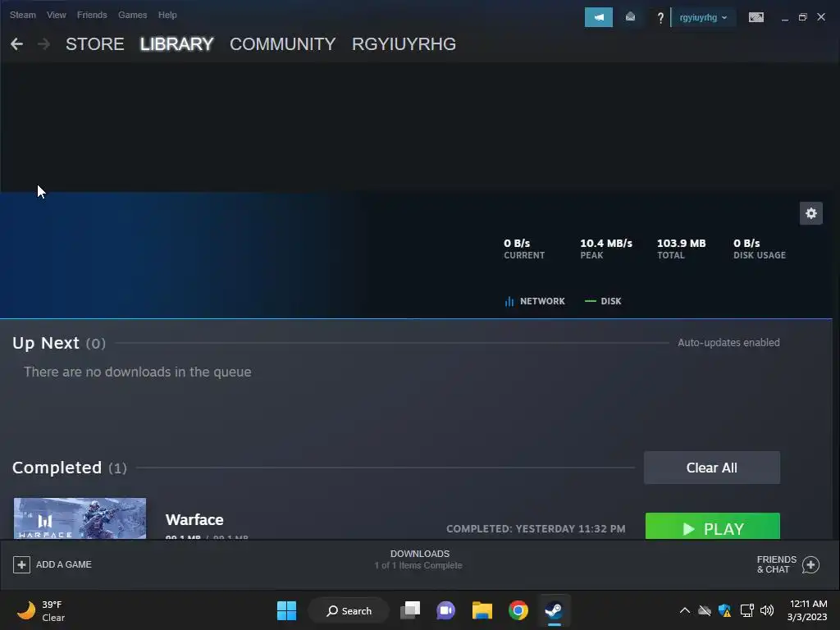Click the 10.4 MB/s peak value

(606, 243)
